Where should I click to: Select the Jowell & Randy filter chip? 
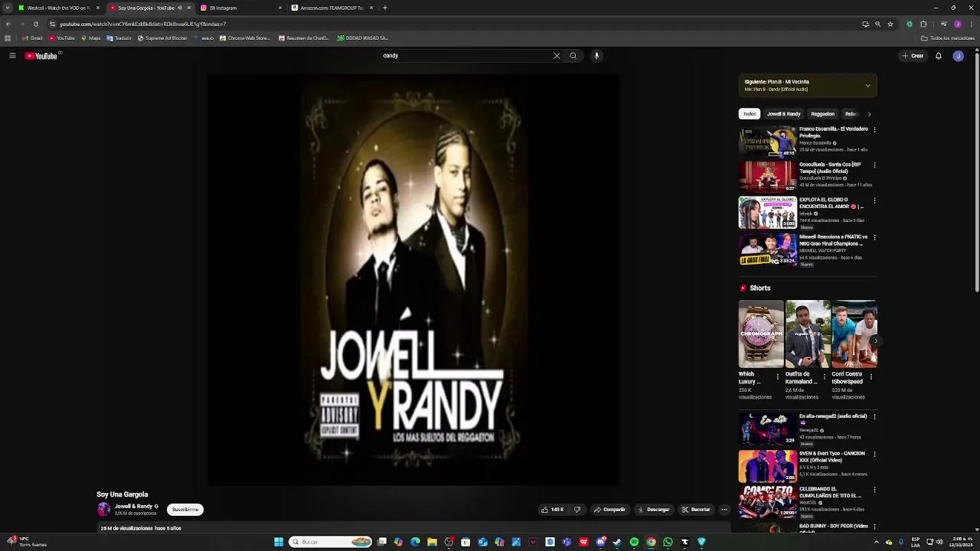coord(783,114)
